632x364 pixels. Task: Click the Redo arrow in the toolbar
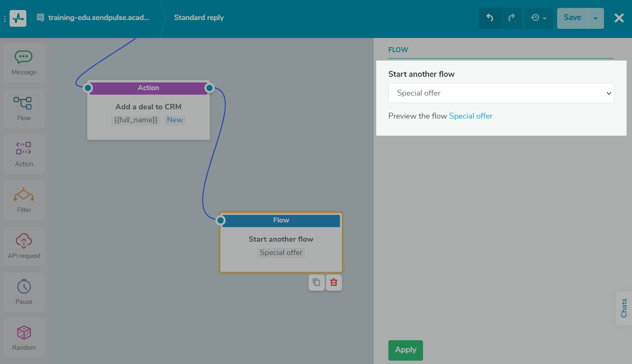[512, 18]
